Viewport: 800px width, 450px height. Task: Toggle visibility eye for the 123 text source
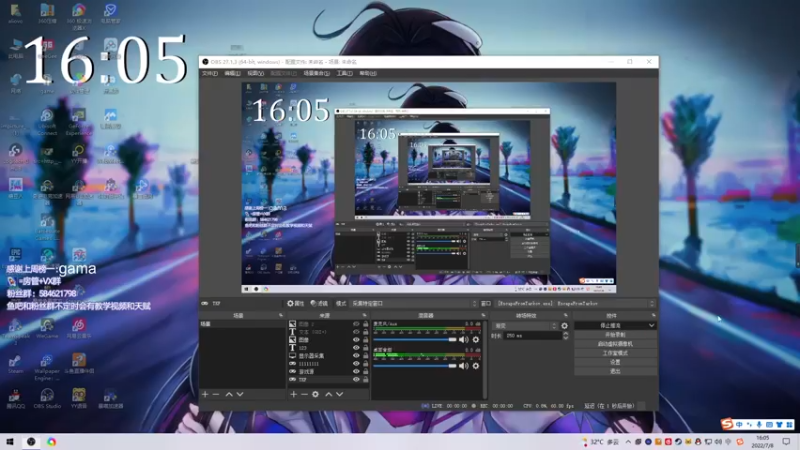tap(356, 347)
